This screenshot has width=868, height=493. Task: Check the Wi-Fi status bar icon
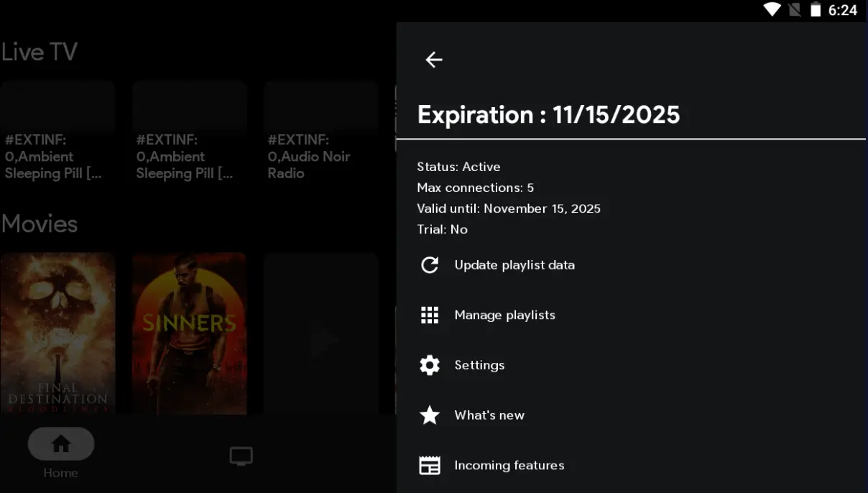772,9
